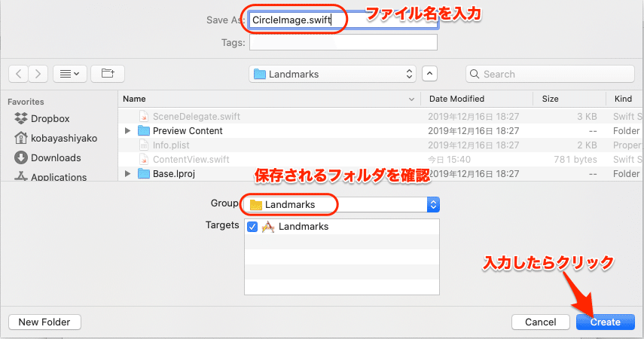Click the New Folder button

coord(44,322)
